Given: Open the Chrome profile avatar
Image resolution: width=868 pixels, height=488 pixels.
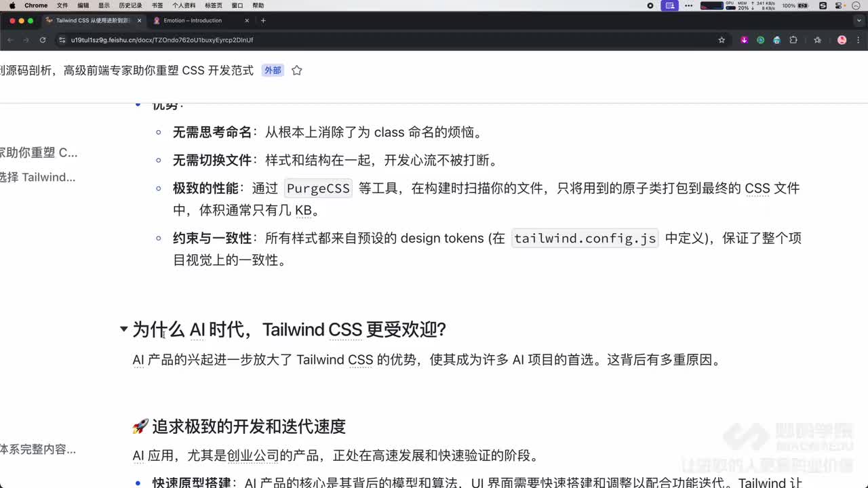Looking at the screenshot, I should (842, 40).
